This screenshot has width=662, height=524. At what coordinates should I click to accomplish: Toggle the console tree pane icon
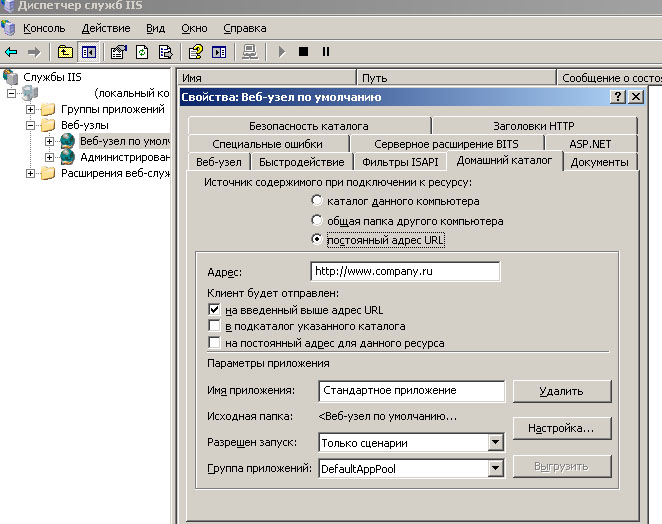point(89,52)
